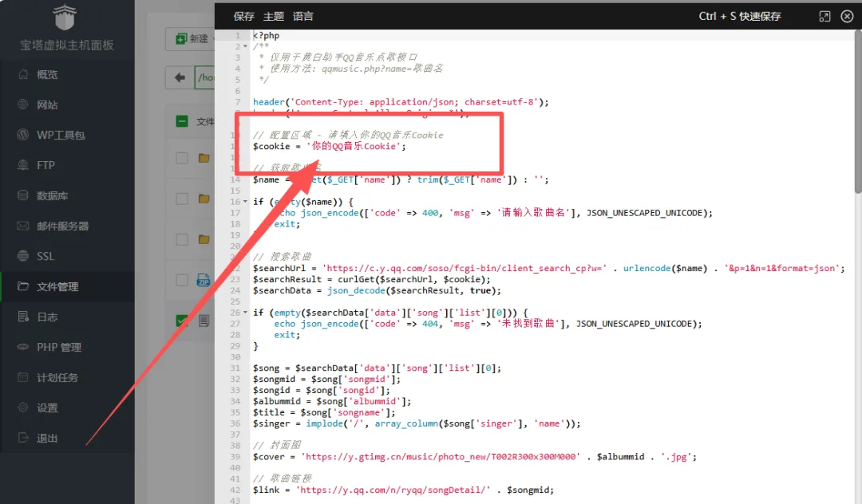
Task: Click the FTP sidebar icon
Action: click(23, 165)
